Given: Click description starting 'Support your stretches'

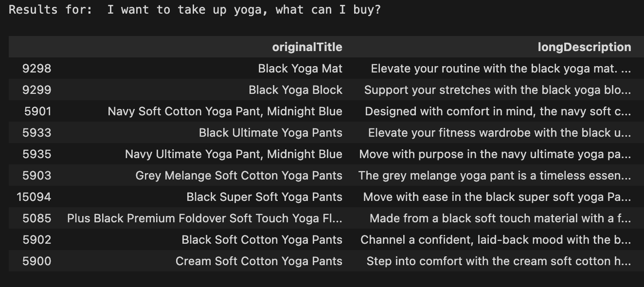Looking at the screenshot, I should pos(497,90).
